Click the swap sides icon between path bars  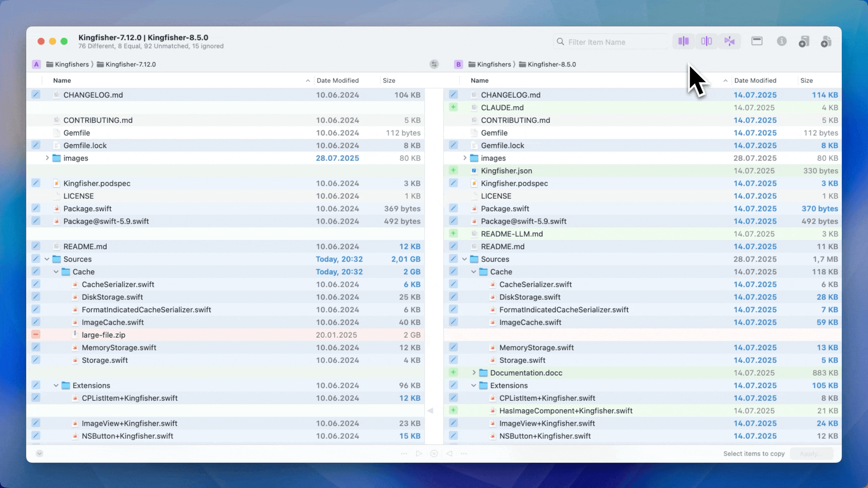pos(434,64)
